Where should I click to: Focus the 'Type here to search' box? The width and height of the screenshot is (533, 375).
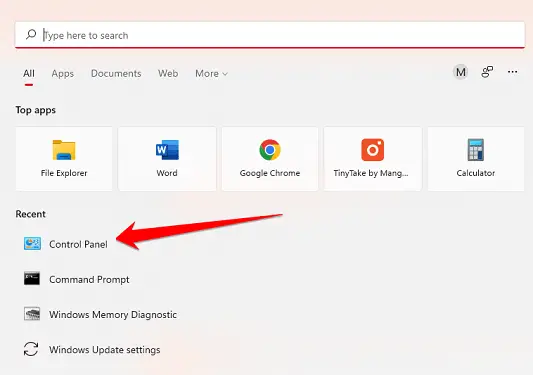(270, 35)
